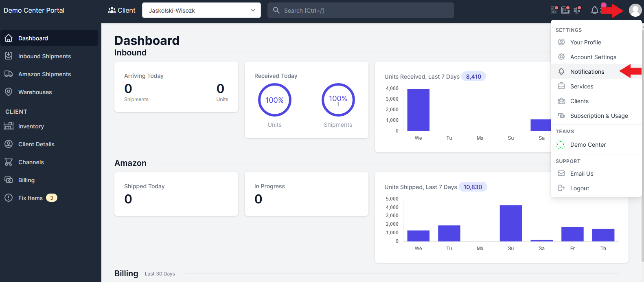Click the Subscription & Usage card icon
The height and width of the screenshot is (282, 644).
[x=561, y=115]
